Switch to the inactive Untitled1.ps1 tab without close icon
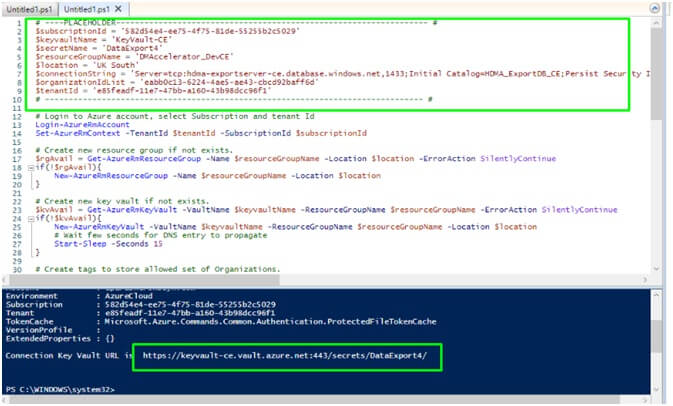Screen dimensions: 673x406 coord(29,9)
